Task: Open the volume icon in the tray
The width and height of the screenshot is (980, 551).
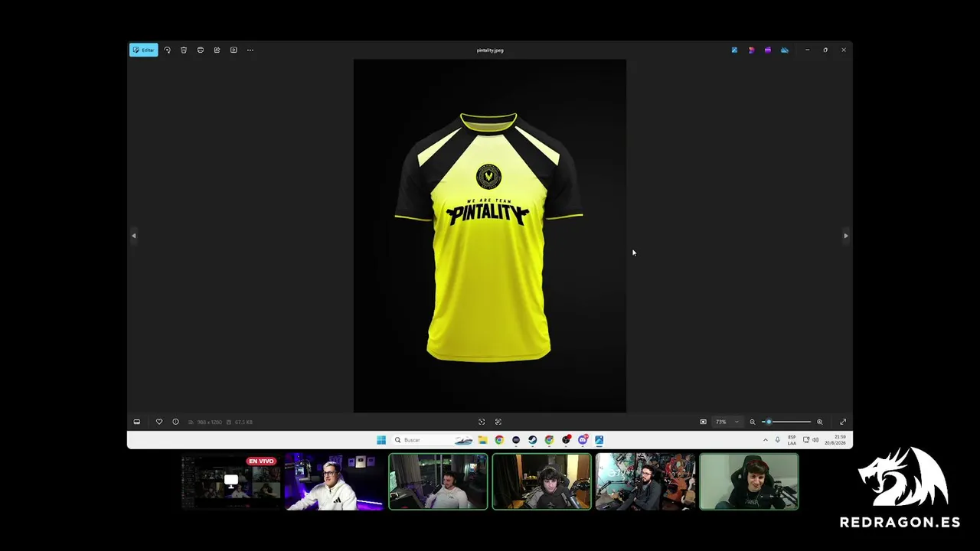Action: pos(815,440)
